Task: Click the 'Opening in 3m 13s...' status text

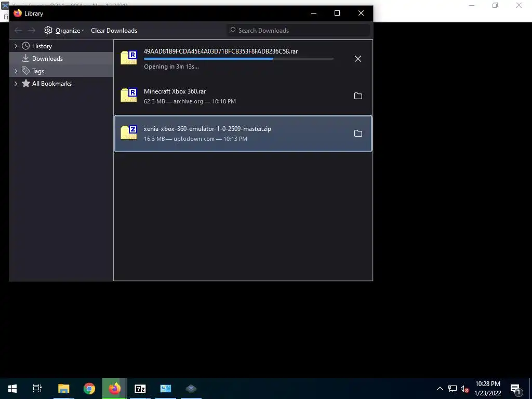Action: 171,66
